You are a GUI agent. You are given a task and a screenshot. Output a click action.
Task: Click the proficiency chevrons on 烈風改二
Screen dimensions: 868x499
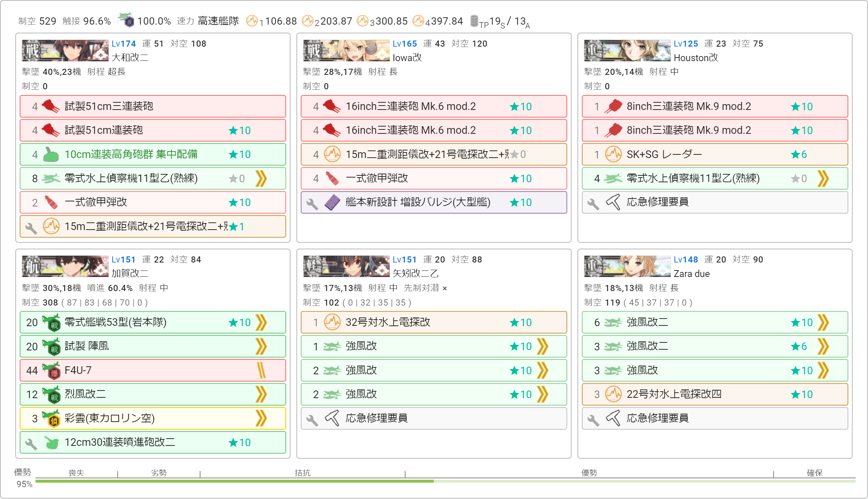[x=261, y=394]
